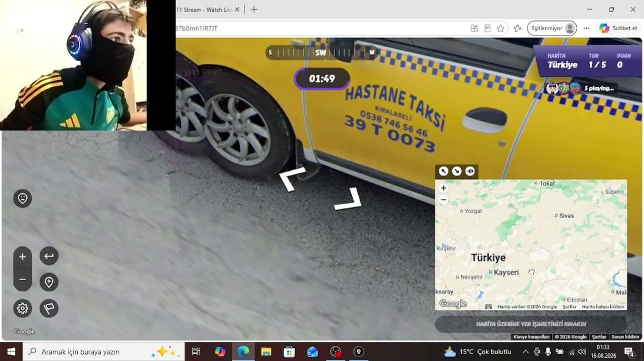Screen dimensions: 644x361
Task: Launch Copilot from the taskbar
Action: pyautogui.click(x=220, y=351)
